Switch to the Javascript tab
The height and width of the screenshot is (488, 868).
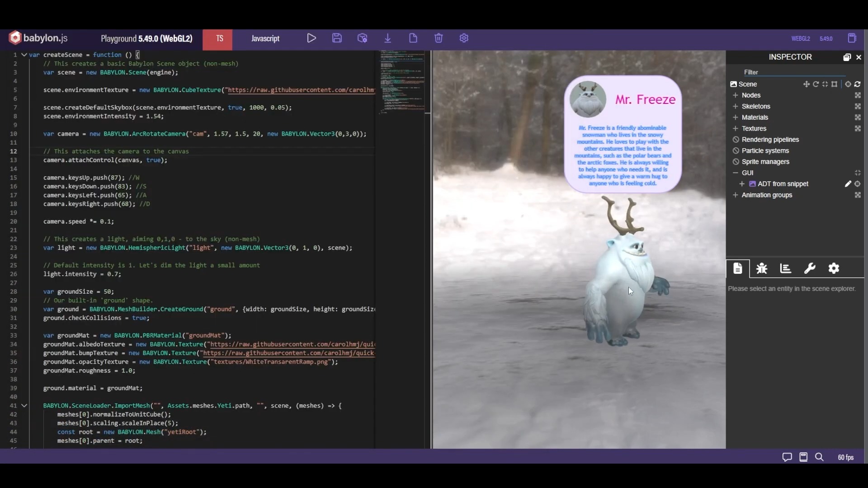coord(265,38)
